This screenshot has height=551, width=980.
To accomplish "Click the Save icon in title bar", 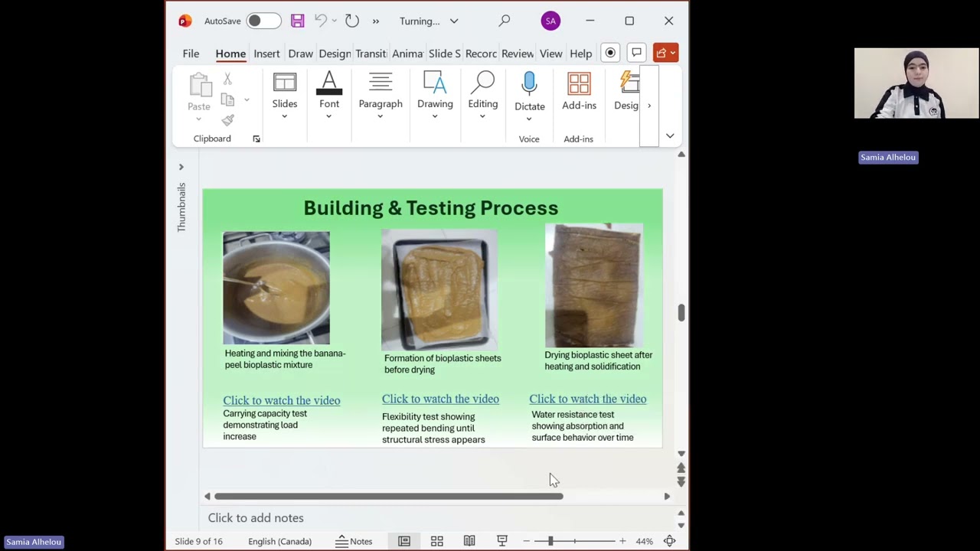I will [x=297, y=21].
